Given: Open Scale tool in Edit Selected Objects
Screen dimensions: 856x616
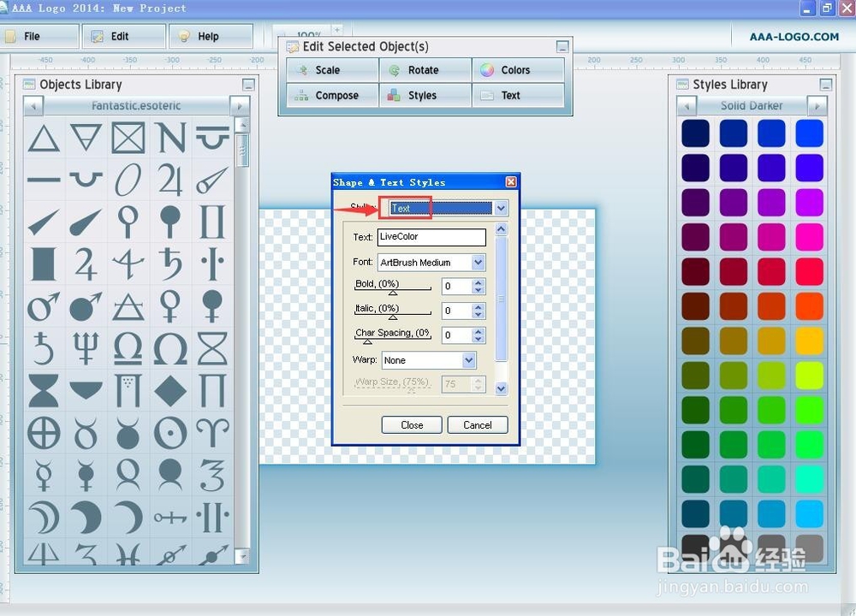Looking at the screenshot, I should [332, 70].
